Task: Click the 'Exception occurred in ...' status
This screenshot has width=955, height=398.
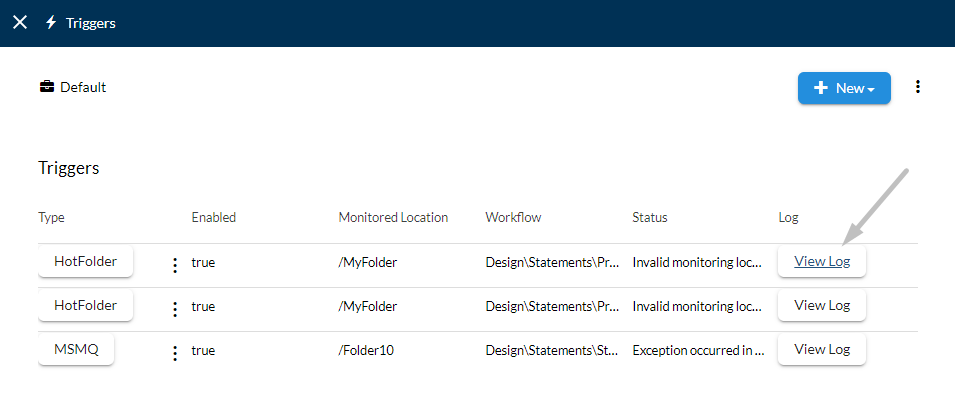Action: click(698, 351)
